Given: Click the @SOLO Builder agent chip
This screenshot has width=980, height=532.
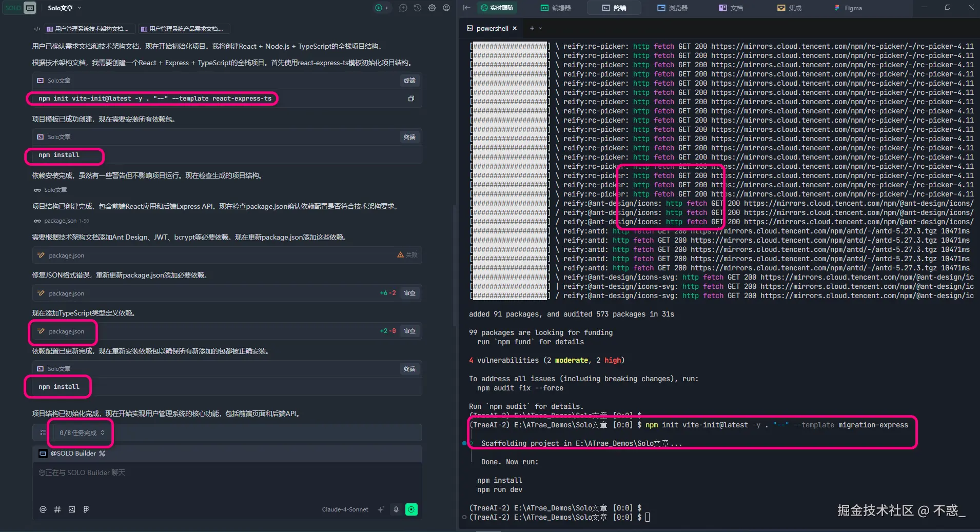Looking at the screenshot, I should click(x=72, y=454).
